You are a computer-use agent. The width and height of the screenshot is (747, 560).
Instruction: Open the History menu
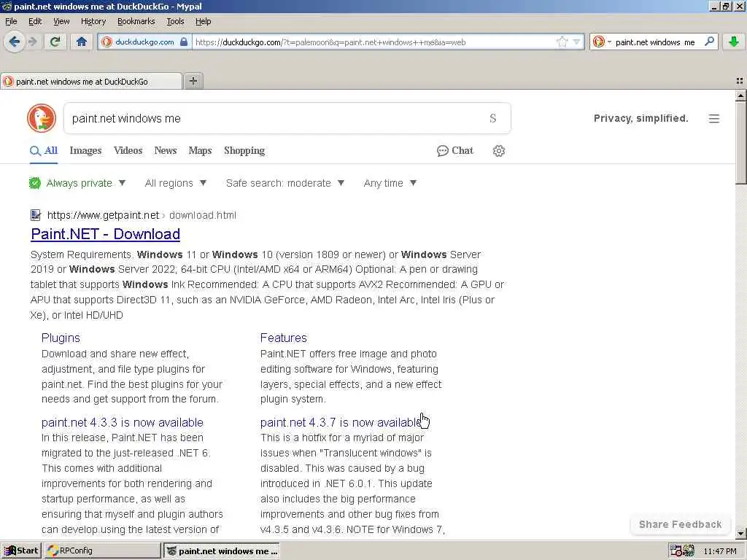click(x=93, y=21)
